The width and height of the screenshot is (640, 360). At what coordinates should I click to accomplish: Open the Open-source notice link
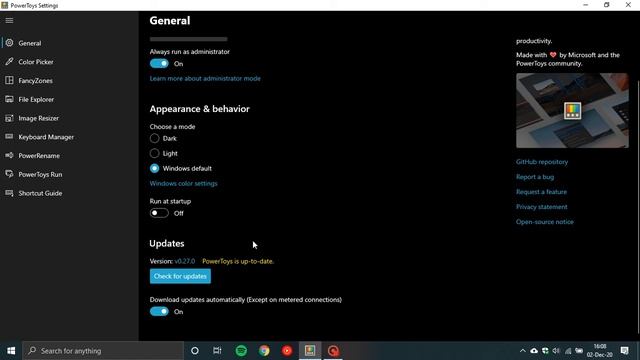click(x=544, y=222)
